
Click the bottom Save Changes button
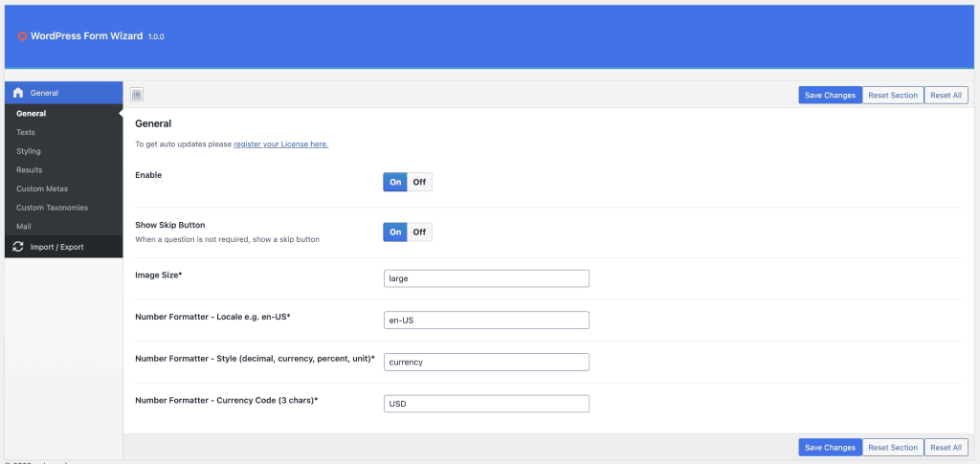tap(830, 447)
